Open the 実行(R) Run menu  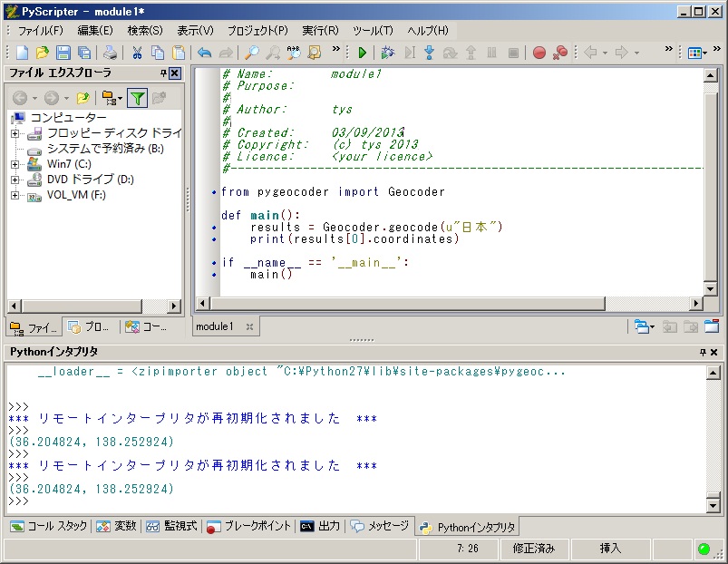coord(320,30)
